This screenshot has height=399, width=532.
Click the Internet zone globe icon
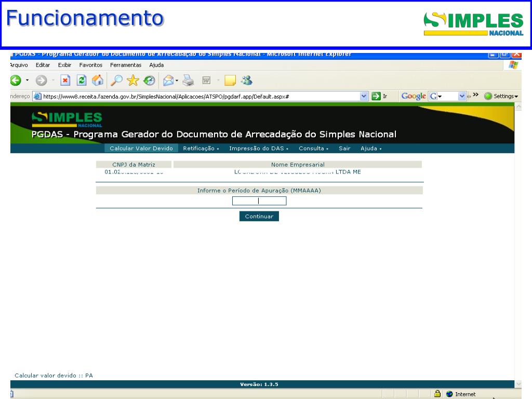[449, 394]
